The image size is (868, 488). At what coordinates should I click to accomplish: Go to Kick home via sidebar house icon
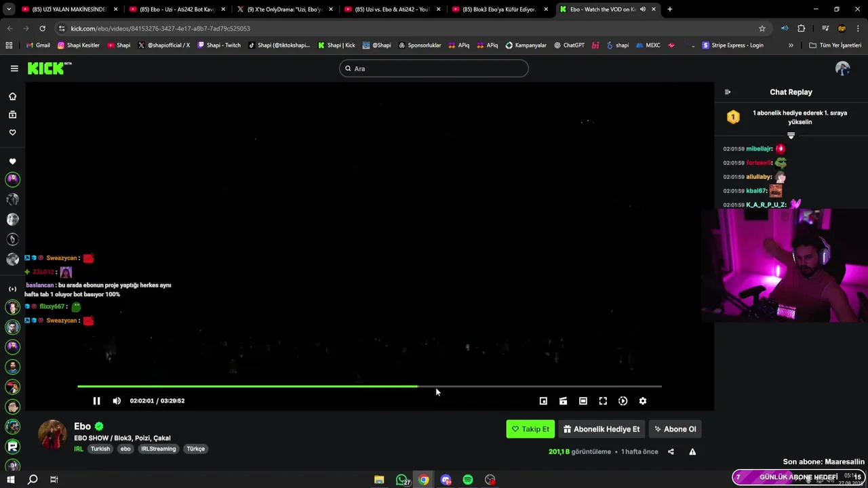click(12, 97)
